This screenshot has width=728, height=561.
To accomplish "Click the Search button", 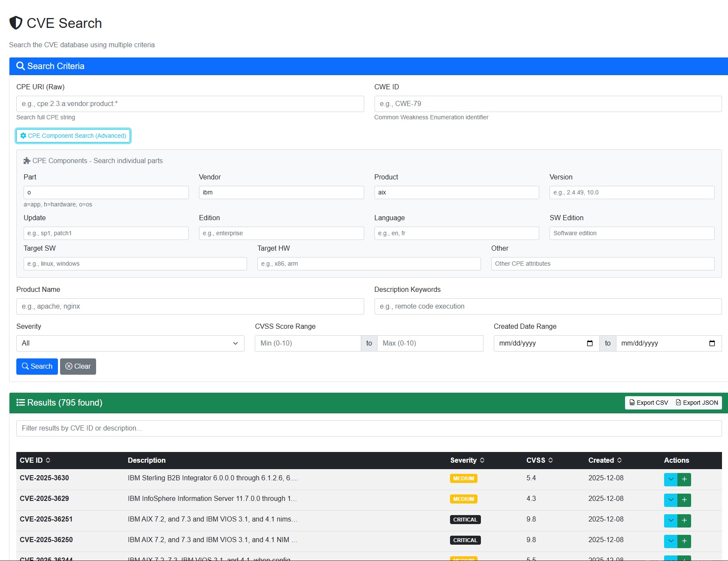I will (x=37, y=366).
